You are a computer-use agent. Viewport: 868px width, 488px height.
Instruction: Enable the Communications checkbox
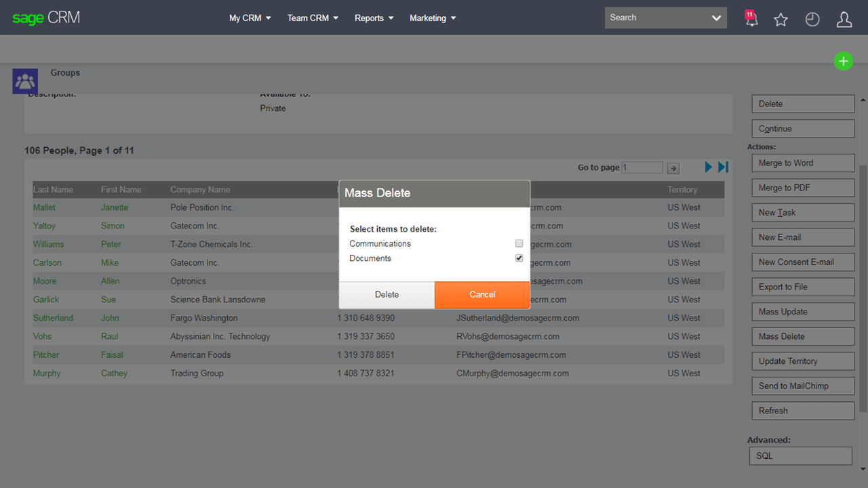(519, 243)
